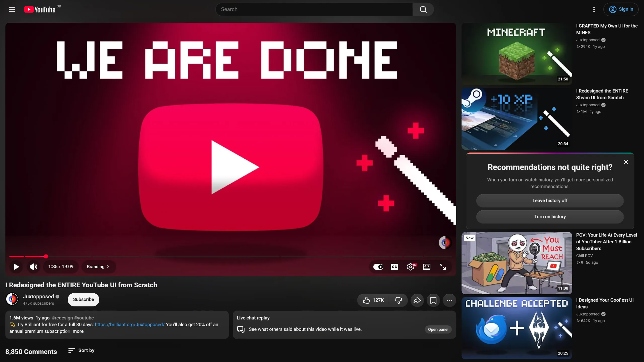644x362 pixels.
Task: Open the Minecraft UI video thumbnail
Action: pos(517,54)
